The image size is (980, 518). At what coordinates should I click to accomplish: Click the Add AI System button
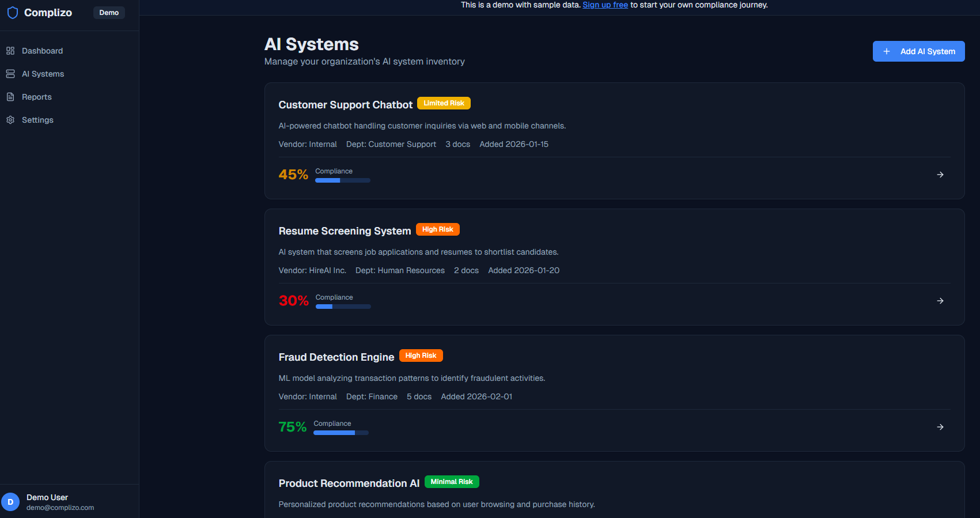click(918, 51)
